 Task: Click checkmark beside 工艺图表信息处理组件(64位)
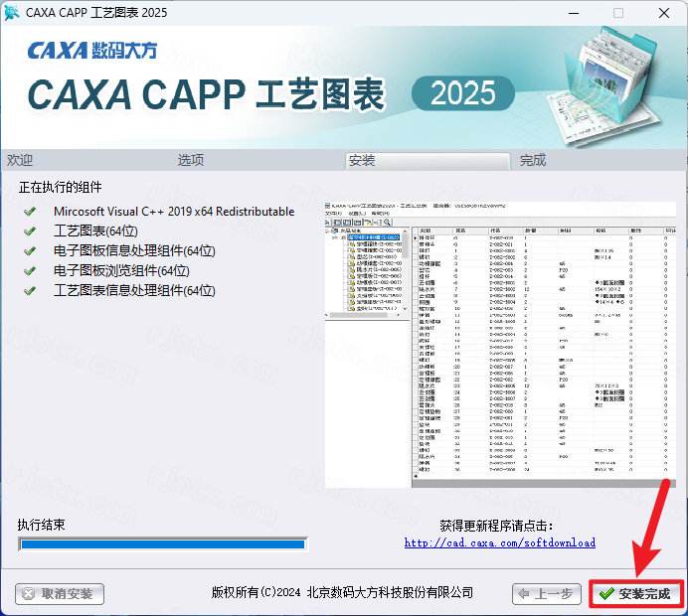(x=30, y=291)
